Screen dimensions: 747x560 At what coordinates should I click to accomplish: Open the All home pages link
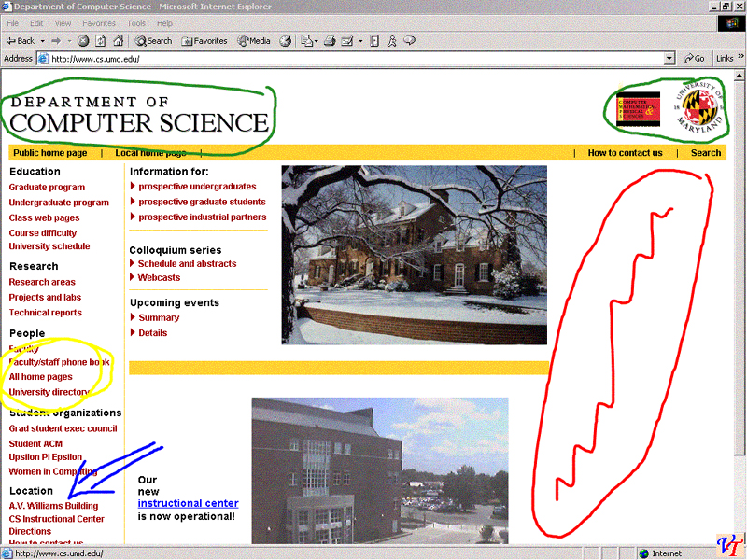point(40,377)
